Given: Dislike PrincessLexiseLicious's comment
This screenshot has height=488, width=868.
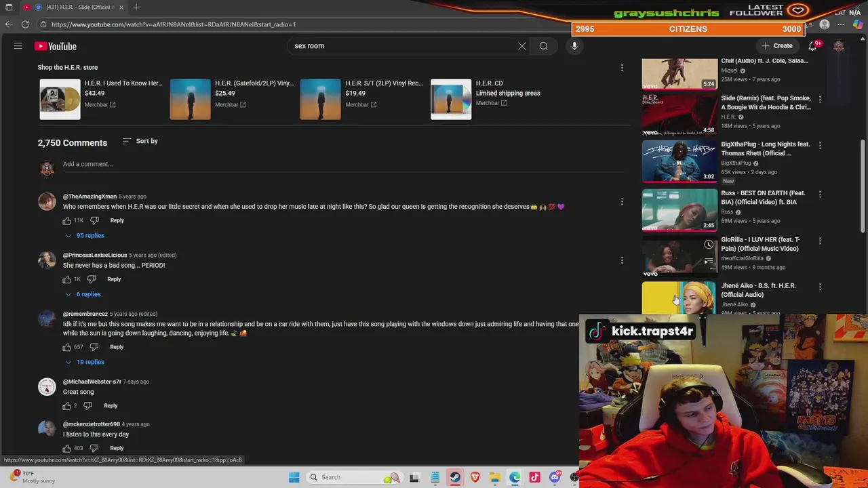Looking at the screenshot, I should [x=92, y=279].
